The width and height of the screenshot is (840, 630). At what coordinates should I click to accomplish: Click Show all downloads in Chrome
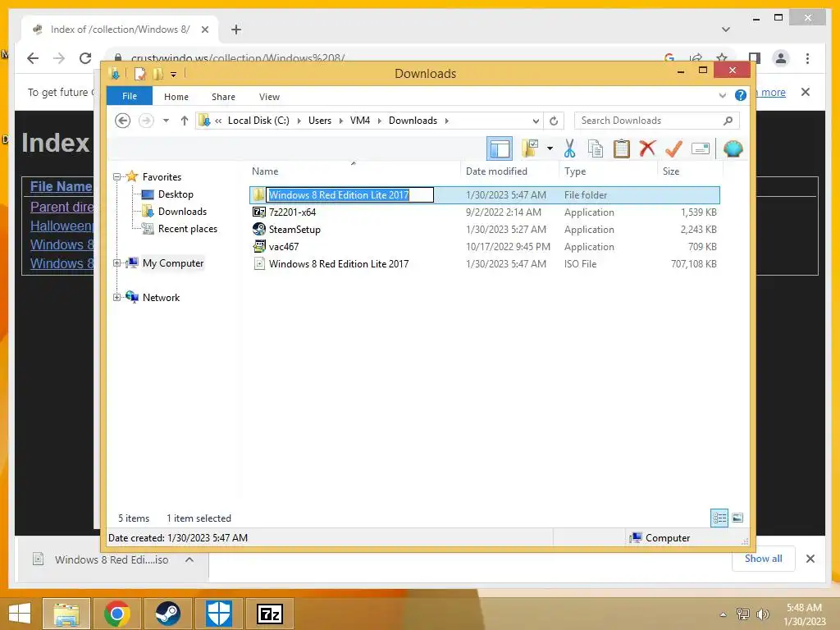pos(764,559)
